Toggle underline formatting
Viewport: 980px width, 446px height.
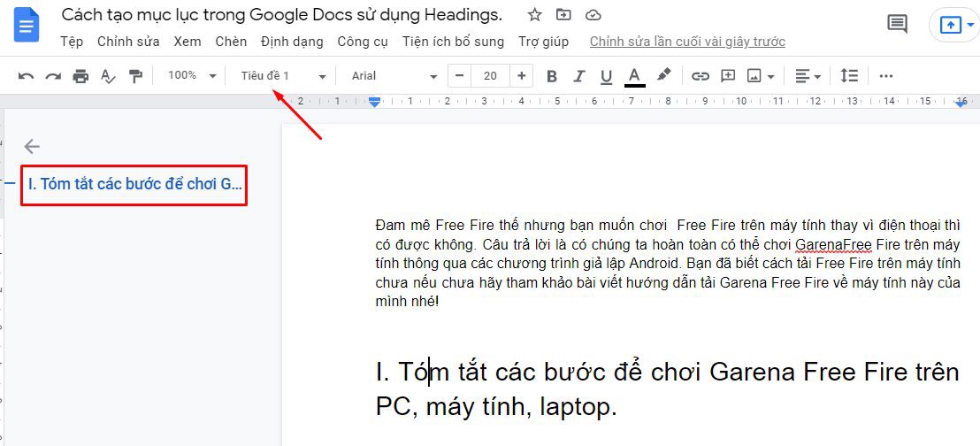click(606, 76)
